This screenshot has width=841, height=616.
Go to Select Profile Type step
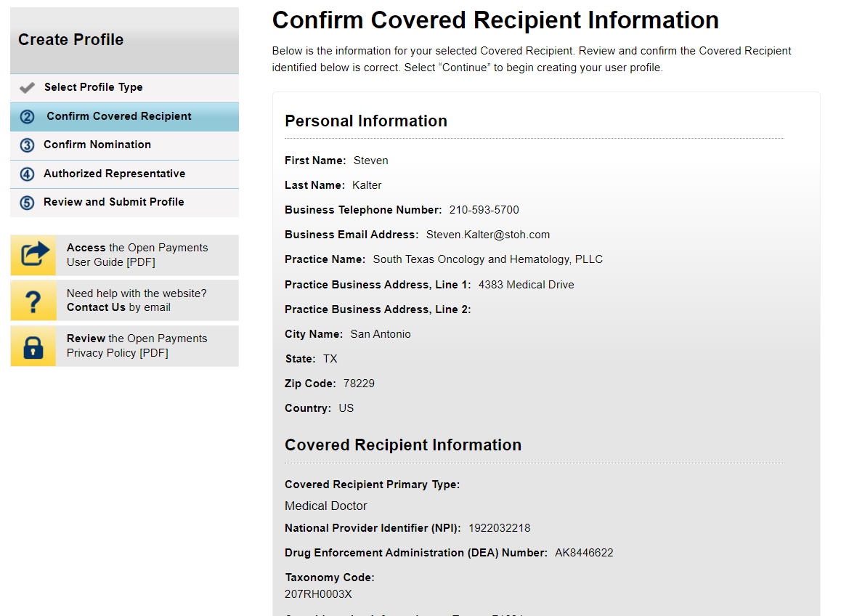click(93, 87)
